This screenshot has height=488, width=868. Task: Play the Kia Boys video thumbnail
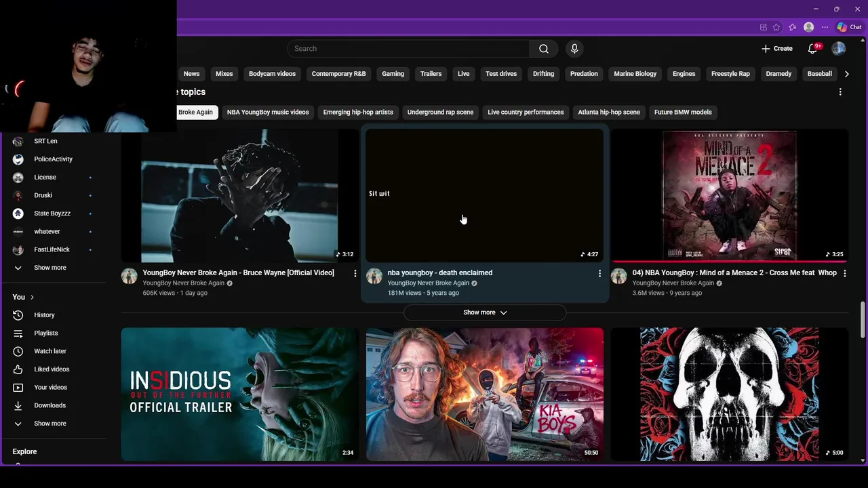[x=485, y=394]
